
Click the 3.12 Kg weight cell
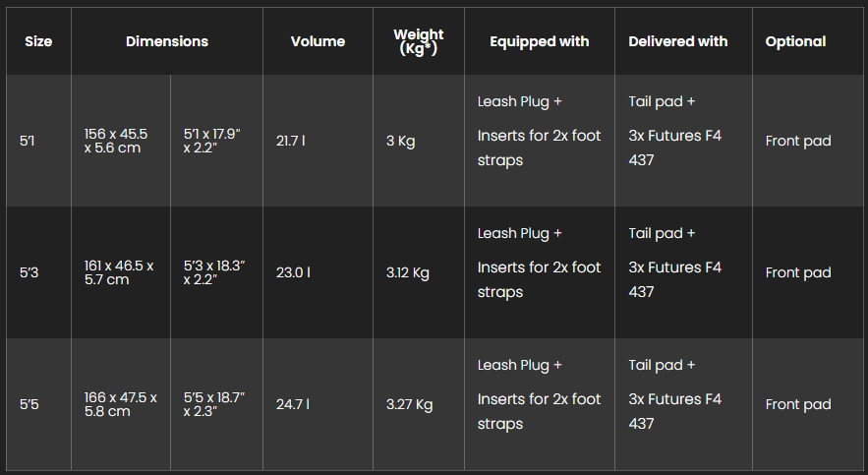point(419,272)
